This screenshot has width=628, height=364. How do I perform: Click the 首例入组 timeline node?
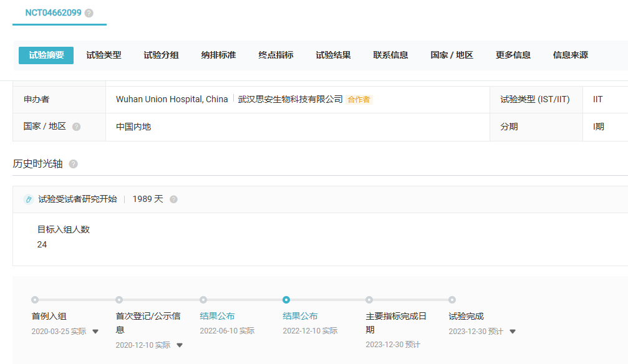point(35,300)
